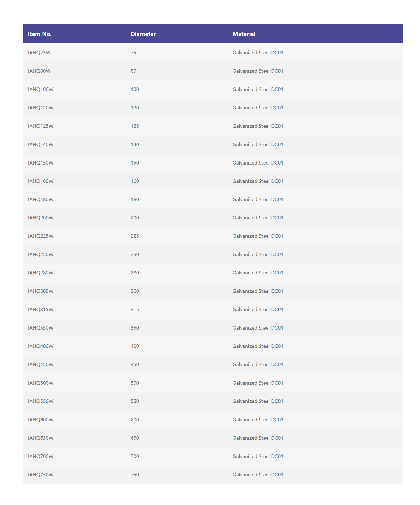The image size is (420, 505).
Task: Select item number IAHQ450W
Action: pyautogui.click(x=41, y=364)
